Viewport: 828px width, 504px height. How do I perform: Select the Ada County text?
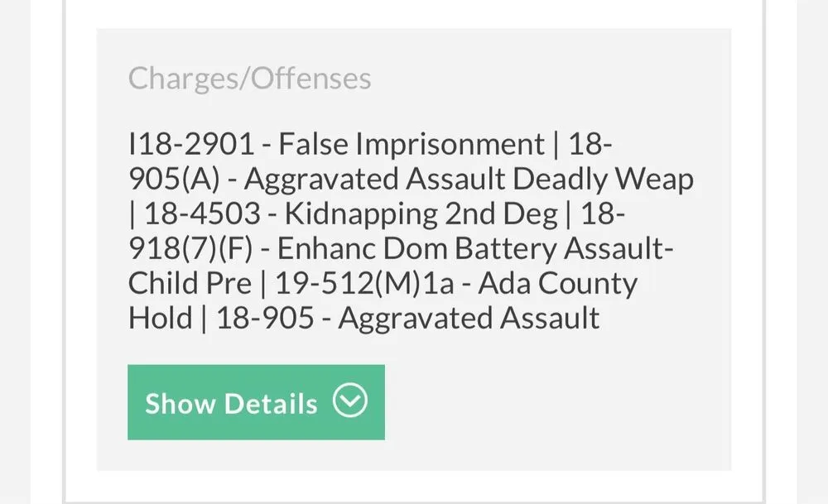559,284
